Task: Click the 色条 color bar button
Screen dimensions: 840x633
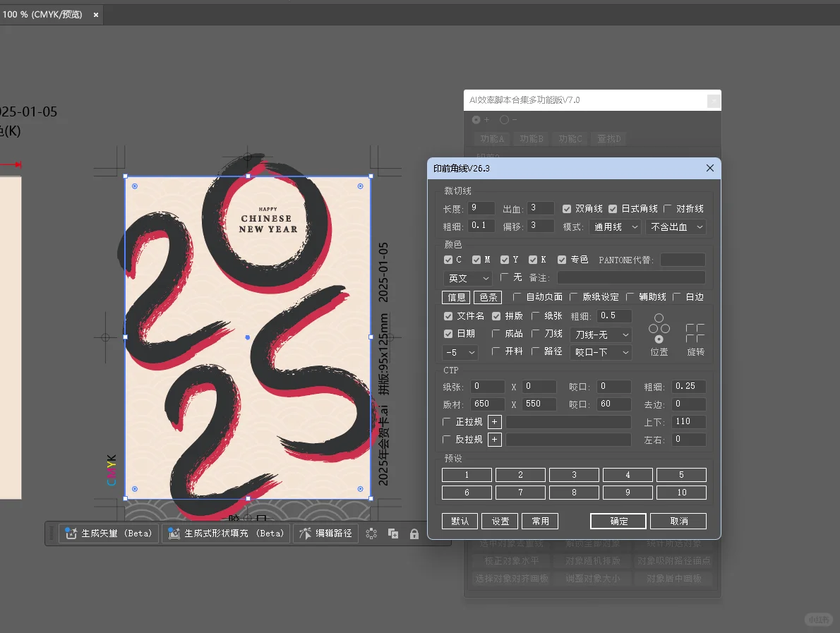Action: click(x=488, y=297)
